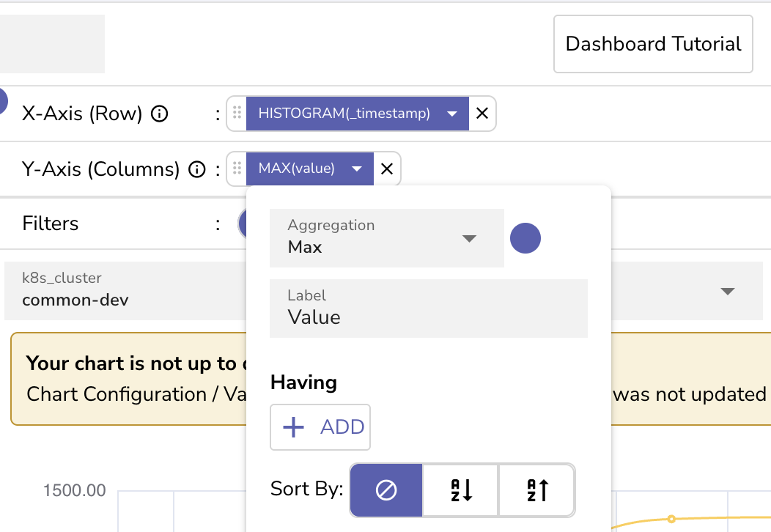Click the Dashboard Tutorial button
The height and width of the screenshot is (532, 771).
click(x=652, y=44)
